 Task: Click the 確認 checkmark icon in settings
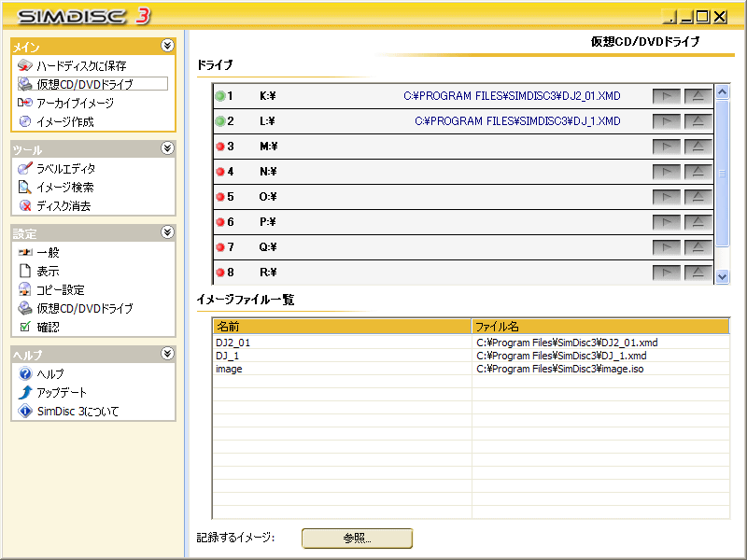[25, 327]
